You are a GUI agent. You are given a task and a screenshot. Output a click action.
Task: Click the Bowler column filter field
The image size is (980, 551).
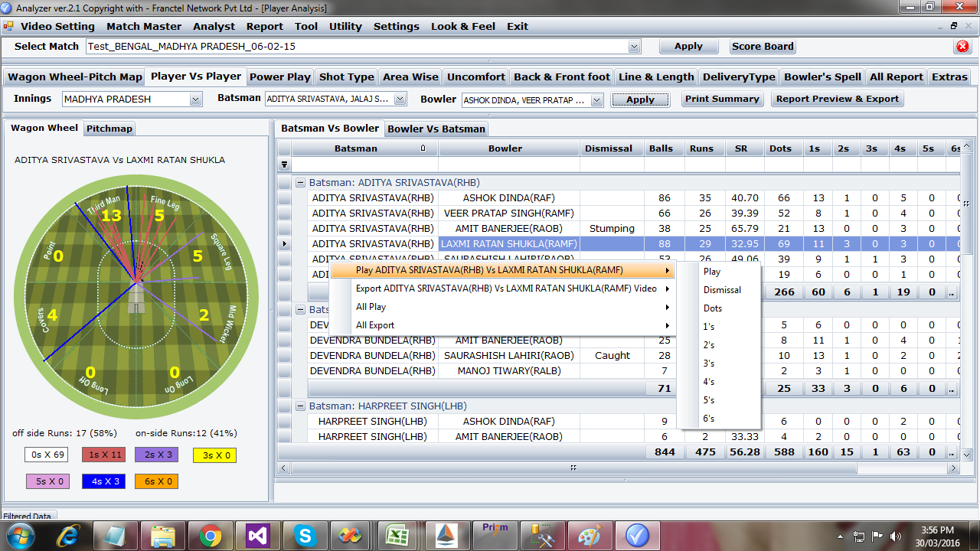508,164
